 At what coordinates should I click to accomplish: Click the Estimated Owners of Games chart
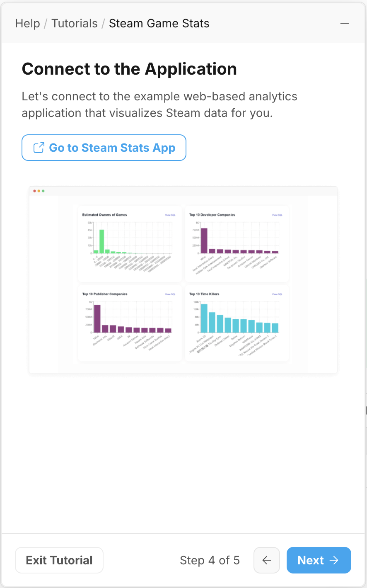coord(130,244)
